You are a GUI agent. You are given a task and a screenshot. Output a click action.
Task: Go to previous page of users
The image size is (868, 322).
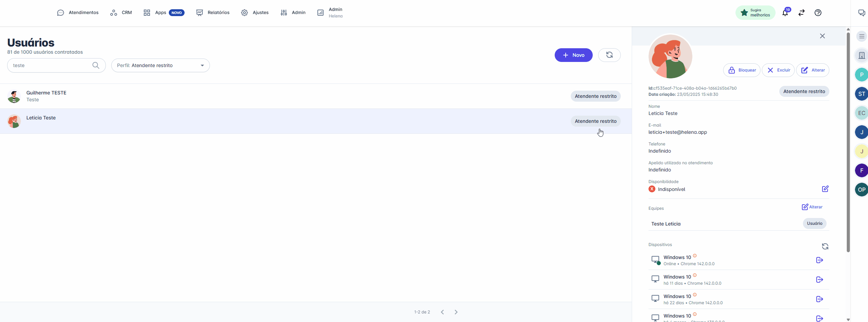click(442, 312)
